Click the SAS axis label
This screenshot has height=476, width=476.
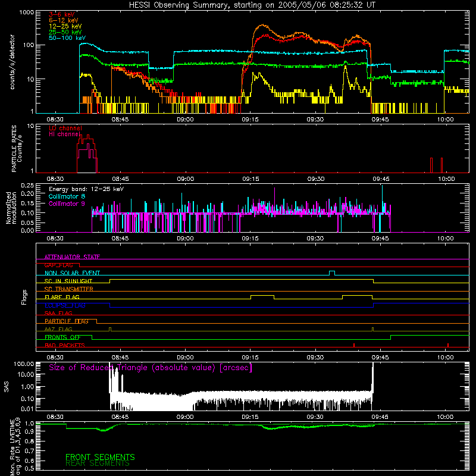(6, 387)
